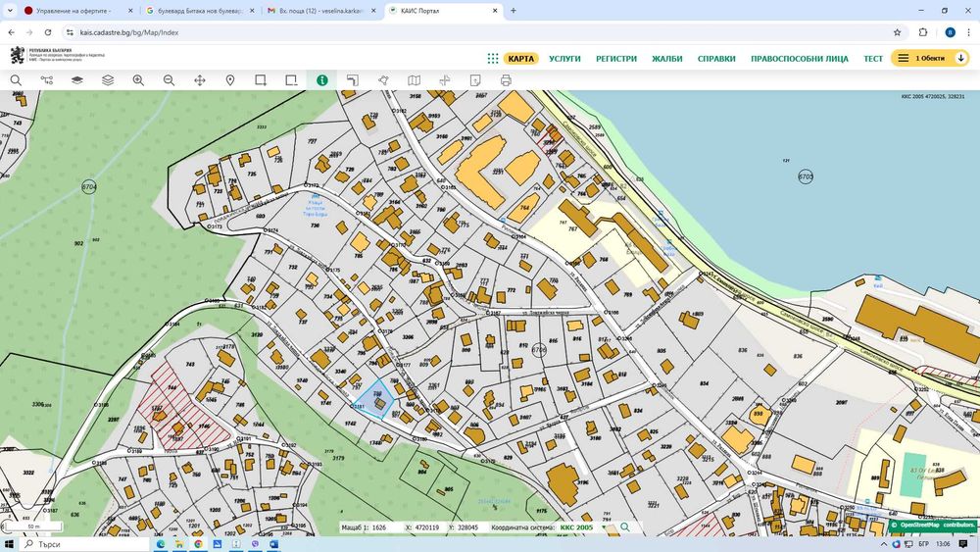Expand the '1 Обекти' objects panel
This screenshot has height=552, width=980.
coord(930,59)
